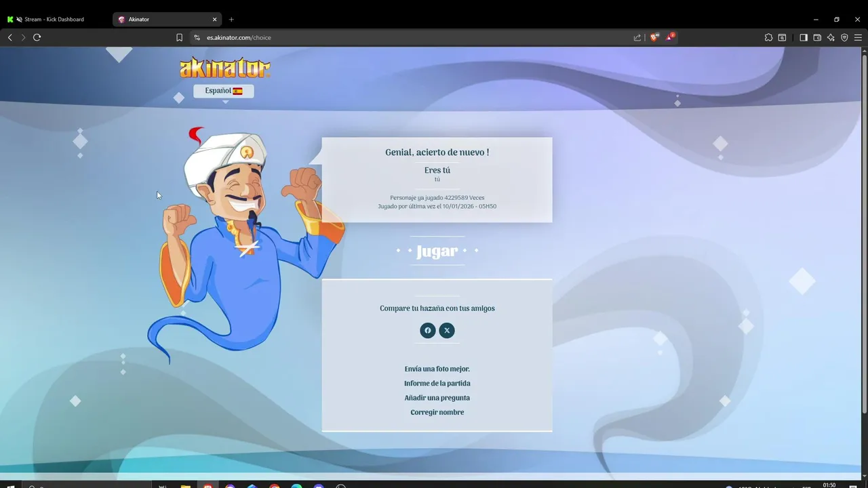Click Envía una foto mejor link
The width and height of the screenshot is (868, 488).
[437, 369]
